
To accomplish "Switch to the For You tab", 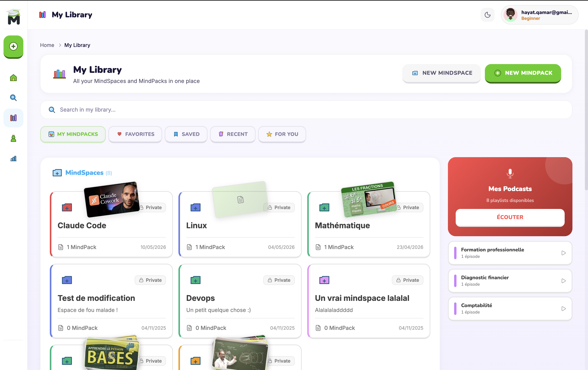I will pos(282,134).
